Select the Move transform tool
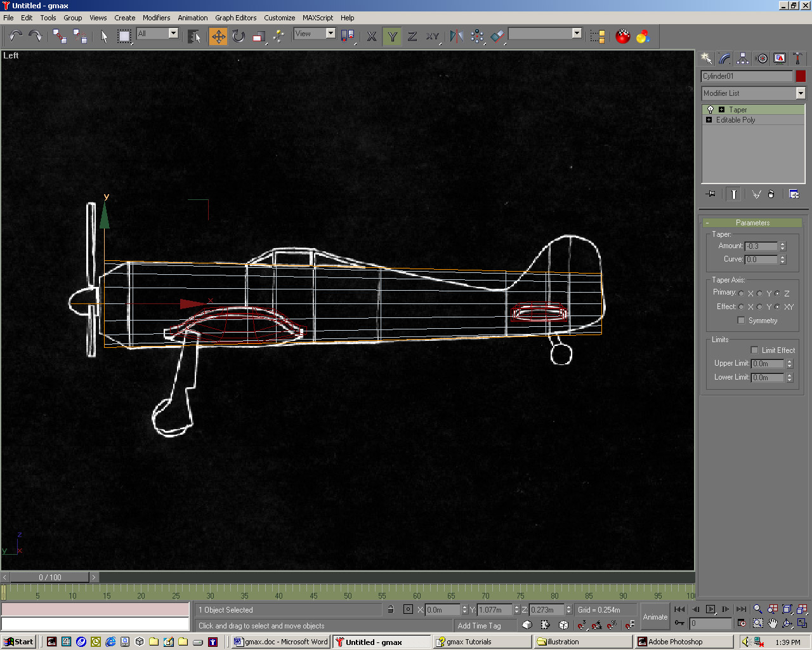 [x=218, y=36]
